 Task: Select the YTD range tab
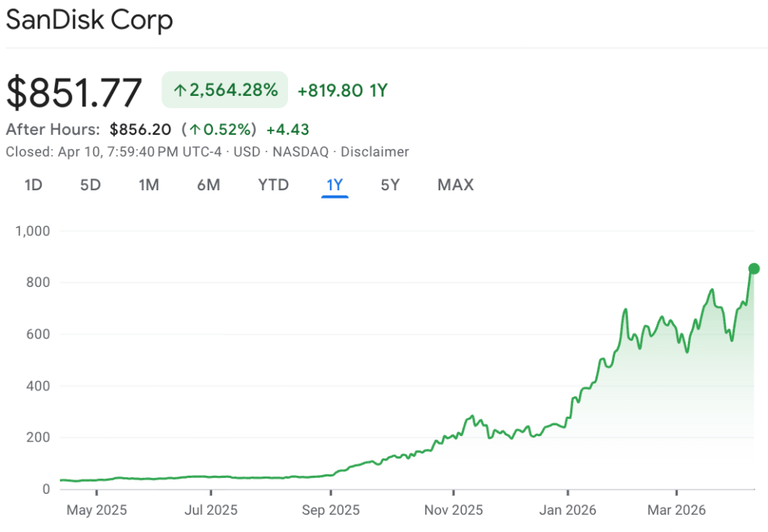273,184
